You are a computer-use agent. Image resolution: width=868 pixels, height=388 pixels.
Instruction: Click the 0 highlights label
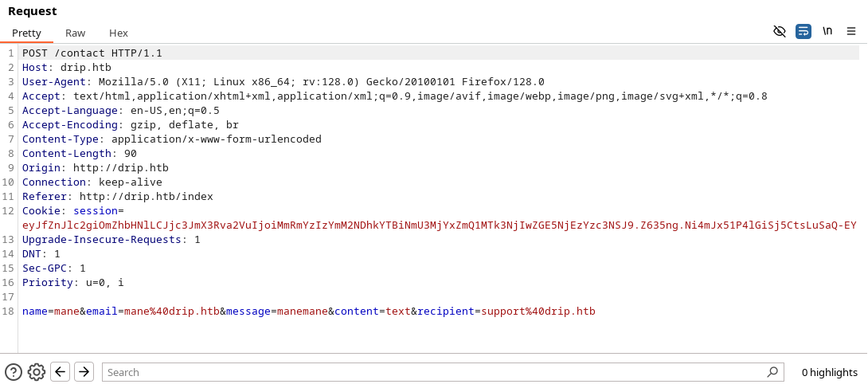pyautogui.click(x=829, y=372)
